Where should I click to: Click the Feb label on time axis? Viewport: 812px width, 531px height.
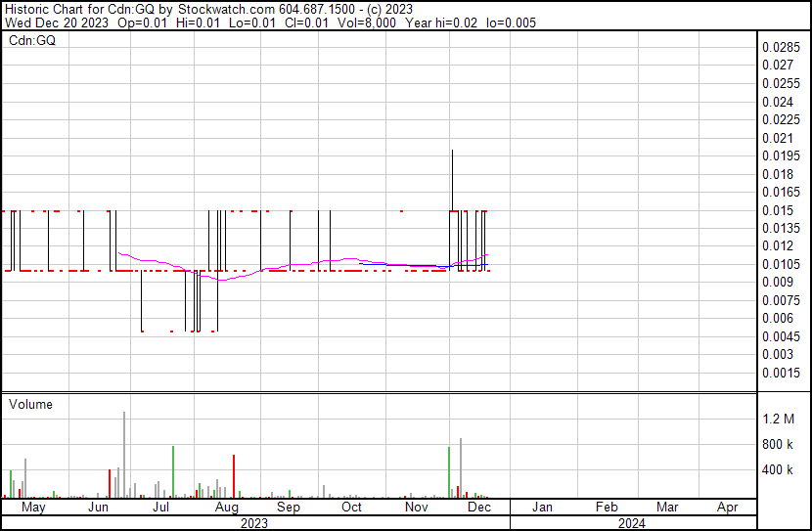tap(606, 508)
